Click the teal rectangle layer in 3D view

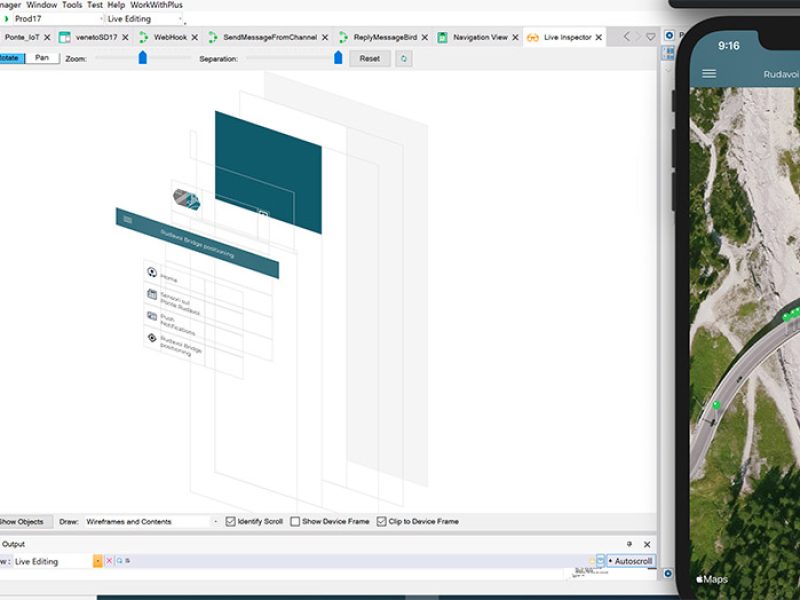(268, 172)
